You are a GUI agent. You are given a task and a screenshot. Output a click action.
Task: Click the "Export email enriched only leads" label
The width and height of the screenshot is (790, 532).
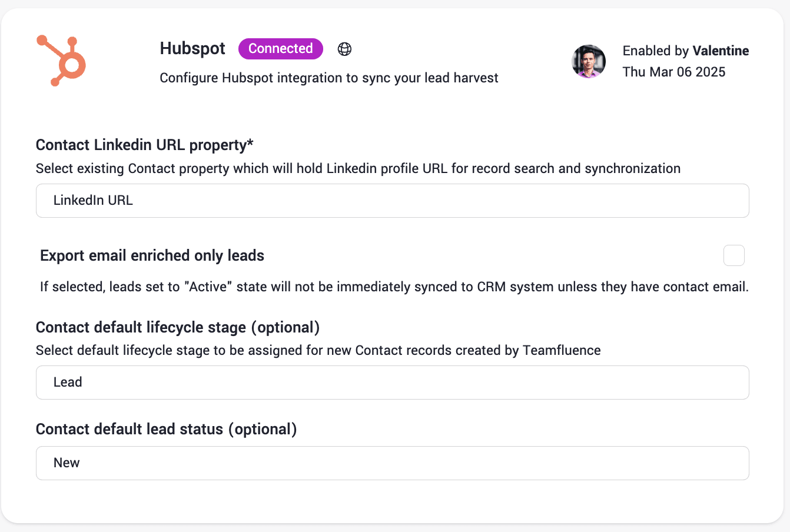click(x=152, y=255)
